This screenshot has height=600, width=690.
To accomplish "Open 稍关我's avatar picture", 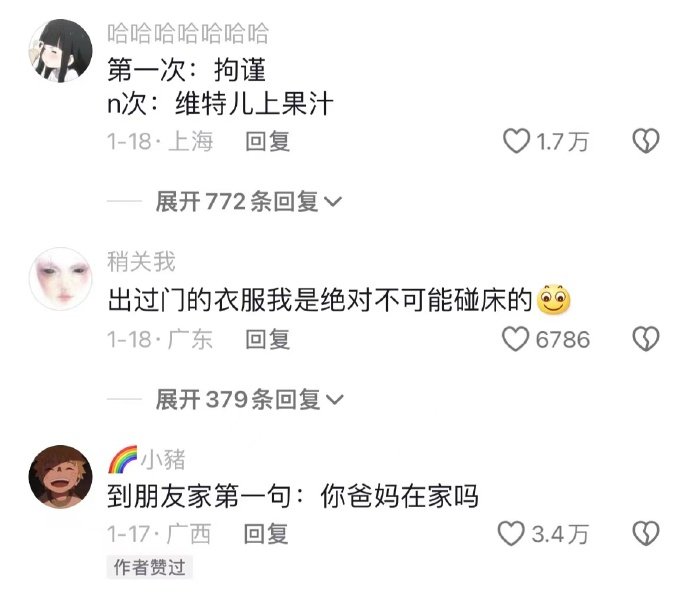I will 61,279.
